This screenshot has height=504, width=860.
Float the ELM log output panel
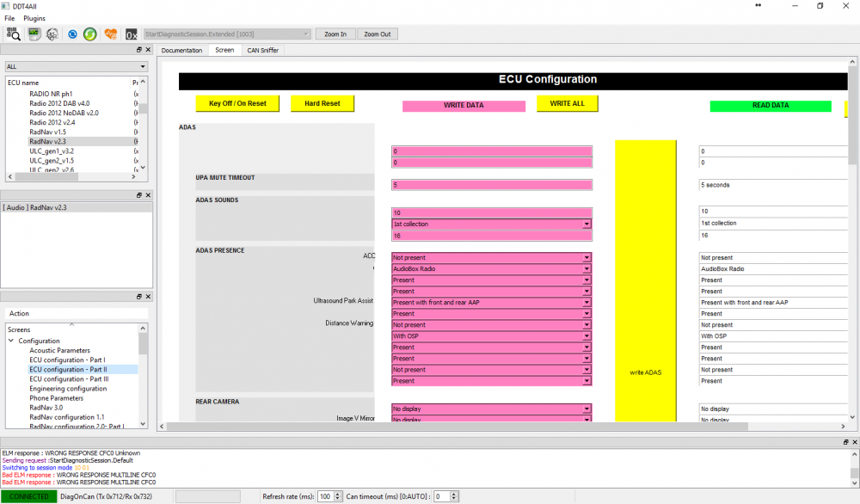845,442
